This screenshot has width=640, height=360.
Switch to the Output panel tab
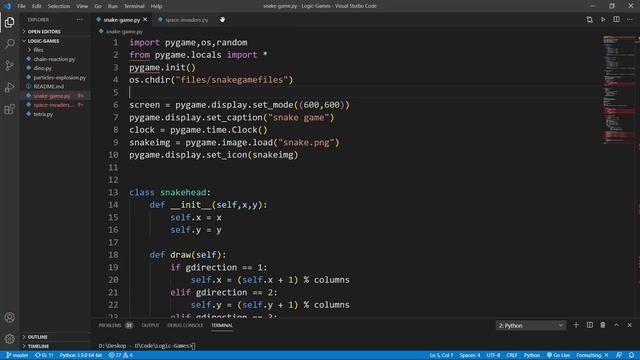150,325
